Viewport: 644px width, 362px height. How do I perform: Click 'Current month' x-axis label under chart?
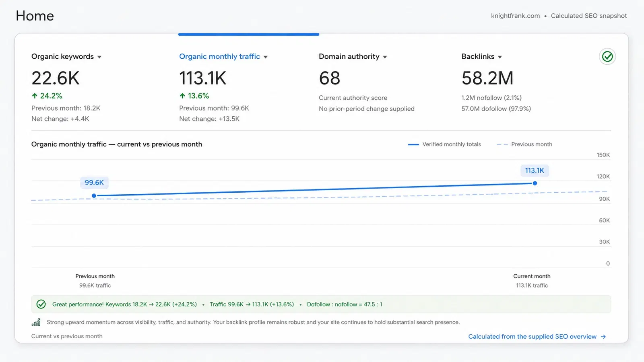(532, 276)
